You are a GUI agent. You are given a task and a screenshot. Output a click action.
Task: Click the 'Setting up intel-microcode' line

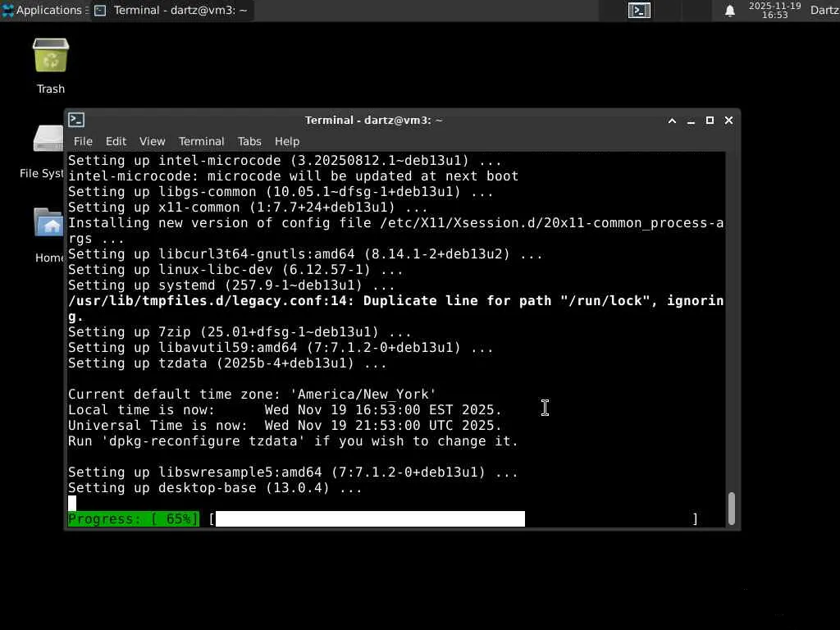tap(285, 160)
